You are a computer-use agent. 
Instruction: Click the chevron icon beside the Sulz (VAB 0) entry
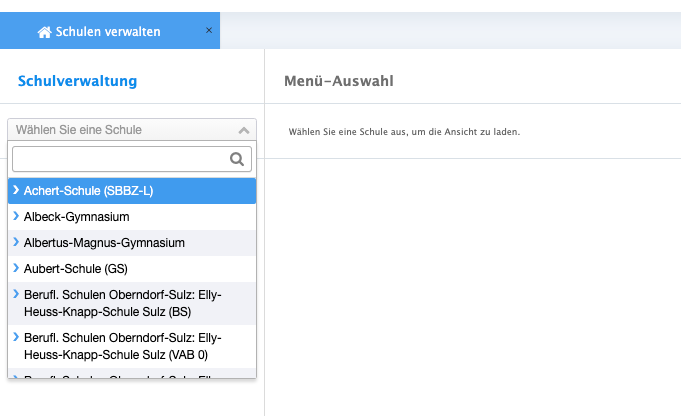click(16, 338)
